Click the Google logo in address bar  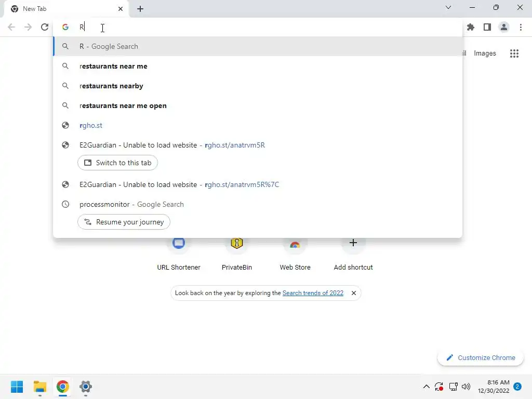[x=65, y=27]
